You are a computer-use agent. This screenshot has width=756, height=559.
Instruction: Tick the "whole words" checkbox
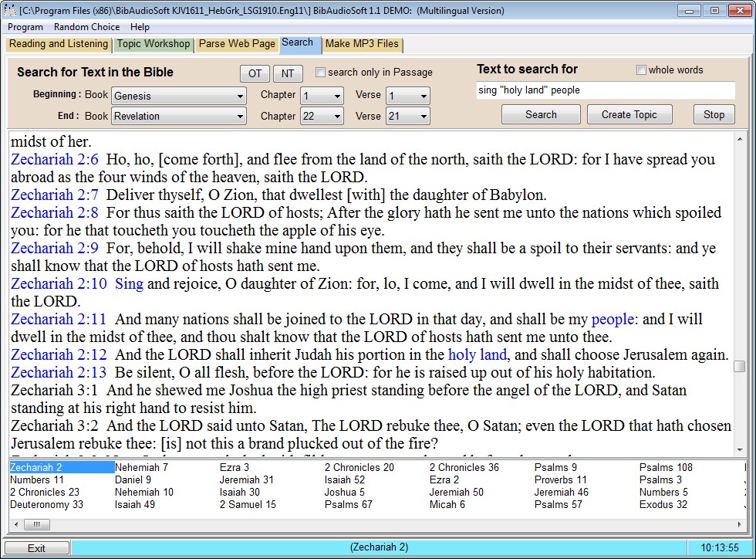641,70
